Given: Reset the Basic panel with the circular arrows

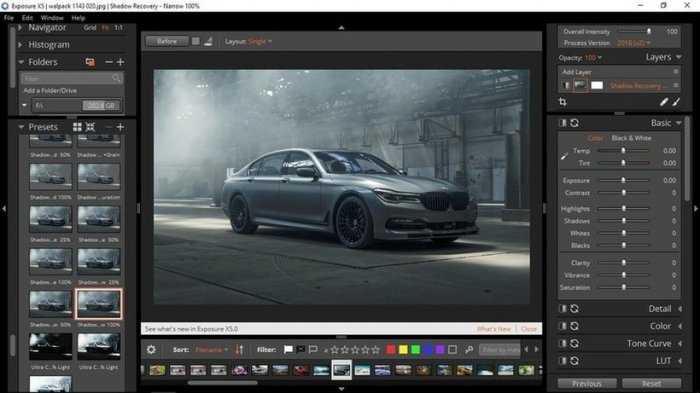Looking at the screenshot, I should (575, 123).
